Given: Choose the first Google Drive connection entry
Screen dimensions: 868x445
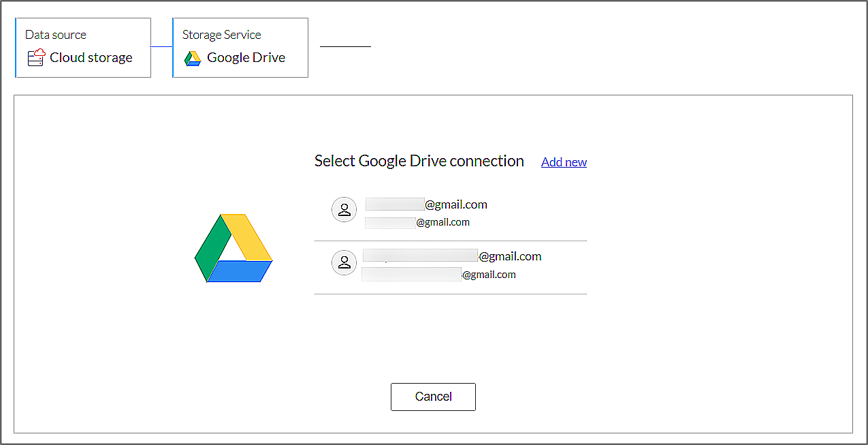Looking at the screenshot, I should [451, 213].
